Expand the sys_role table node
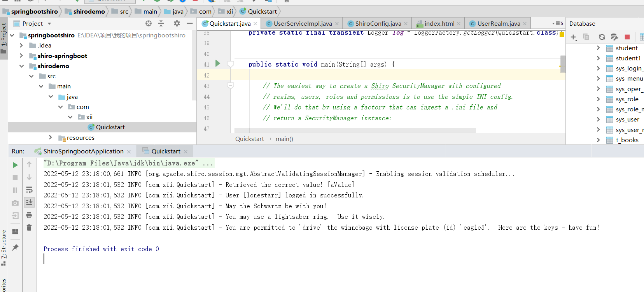Image resolution: width=644 pixels, height=292 pixels. [598, 99]
